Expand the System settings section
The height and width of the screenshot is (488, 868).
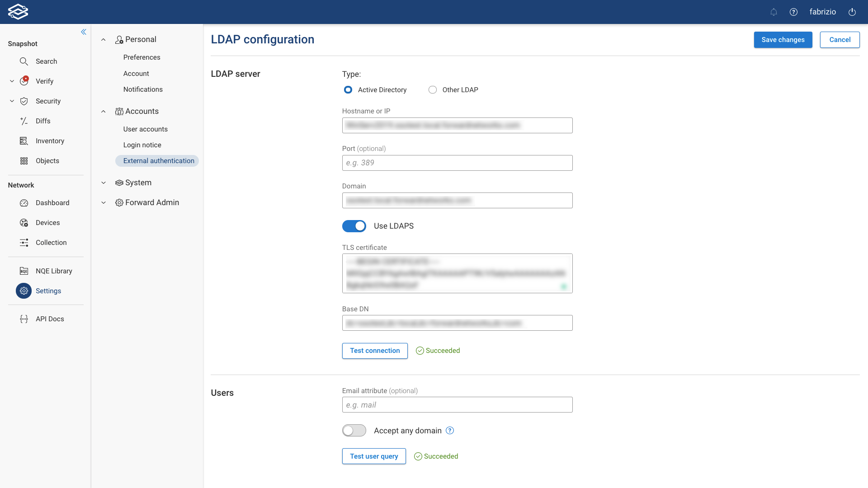tap(104, 183)
